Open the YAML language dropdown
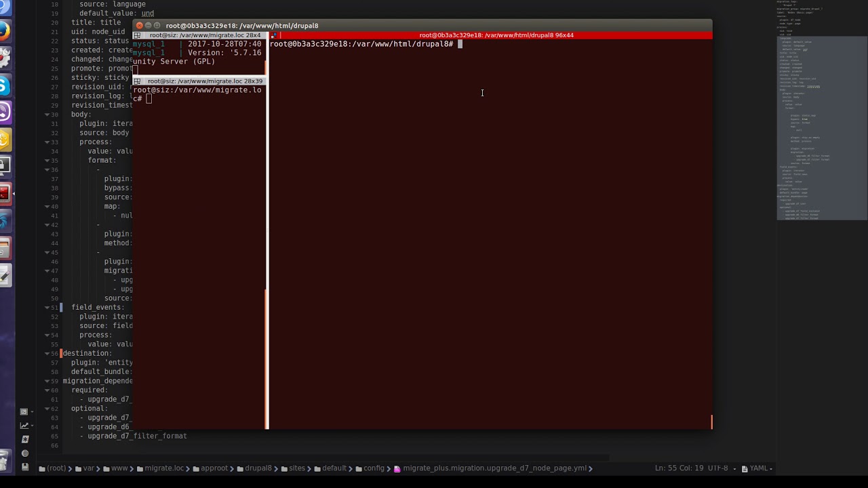868x488 pixels. point(757,468)
